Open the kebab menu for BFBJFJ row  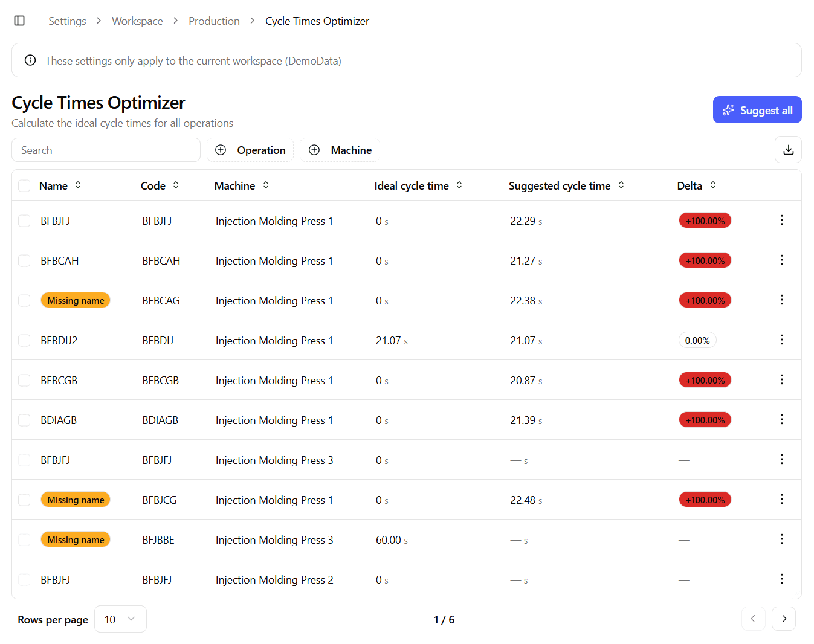pos(781,220)
